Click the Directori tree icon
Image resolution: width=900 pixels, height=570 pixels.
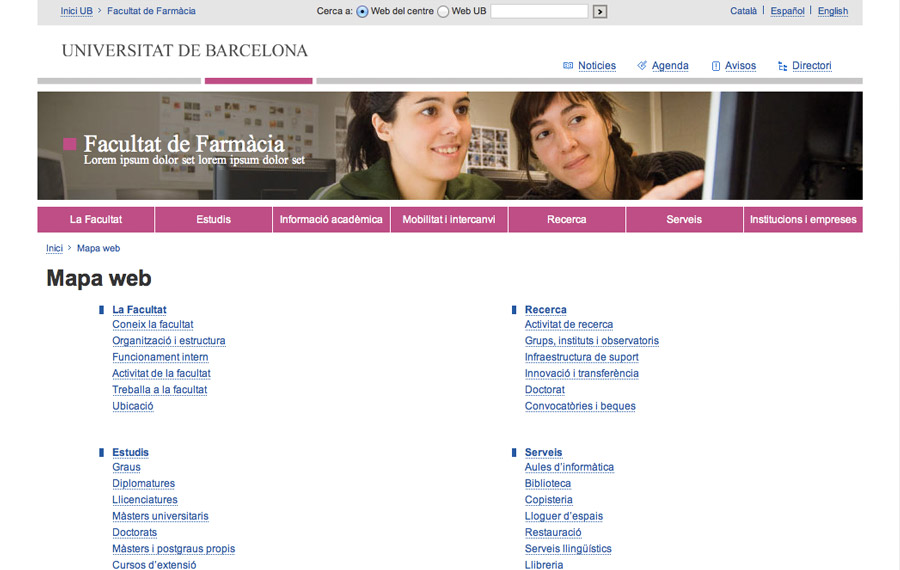(x=782, y=66)
